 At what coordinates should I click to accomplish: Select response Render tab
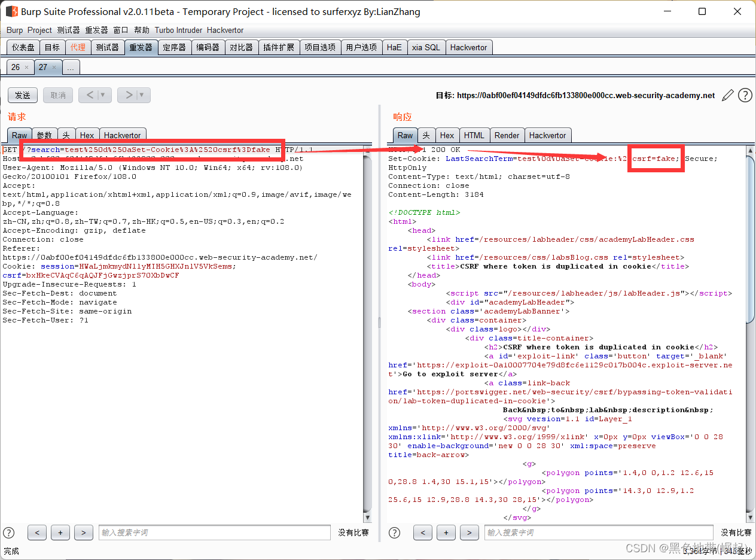(x=507, y=135)
